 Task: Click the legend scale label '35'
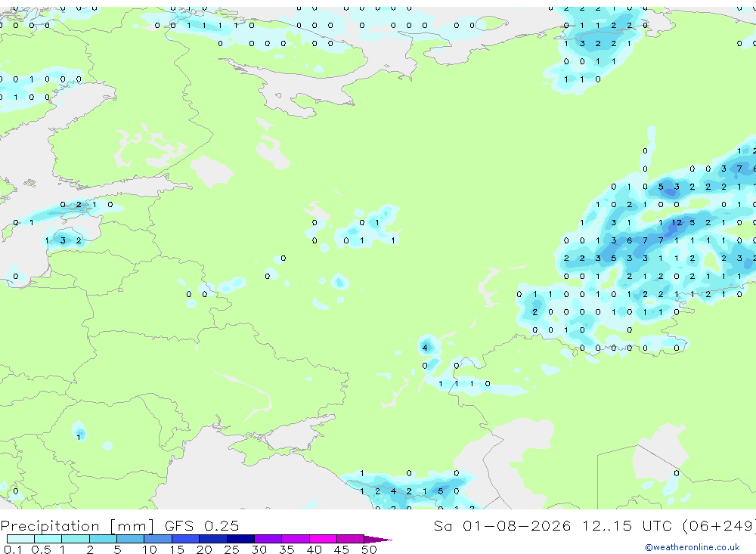(287, 549)
